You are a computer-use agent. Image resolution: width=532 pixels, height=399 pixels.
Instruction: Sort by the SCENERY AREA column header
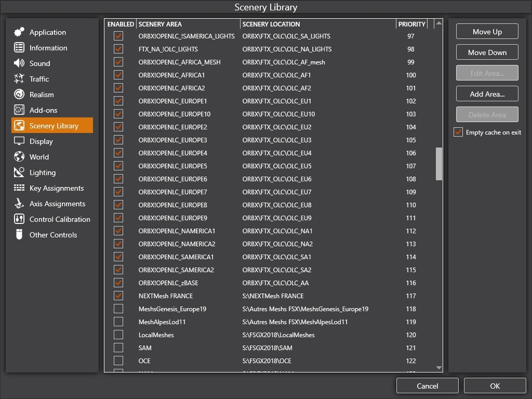pos(188,24)
